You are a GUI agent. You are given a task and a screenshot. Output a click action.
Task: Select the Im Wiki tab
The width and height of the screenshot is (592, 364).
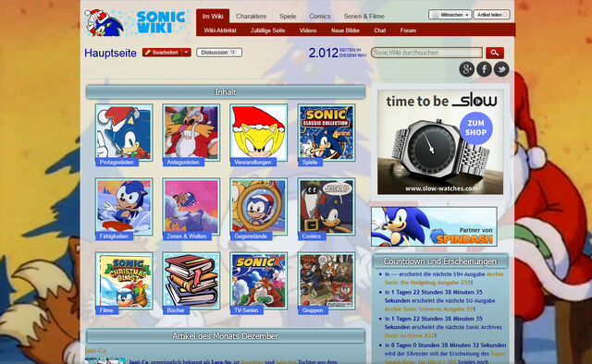(213, 17)
